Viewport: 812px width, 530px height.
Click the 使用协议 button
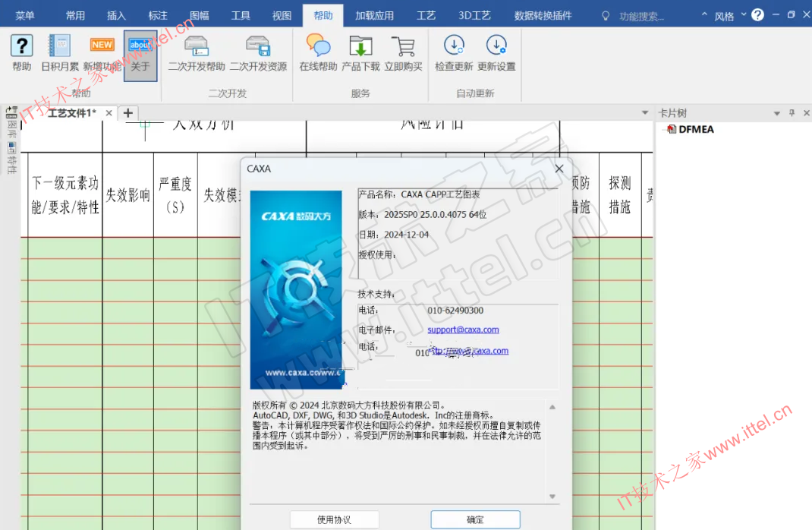334,519
